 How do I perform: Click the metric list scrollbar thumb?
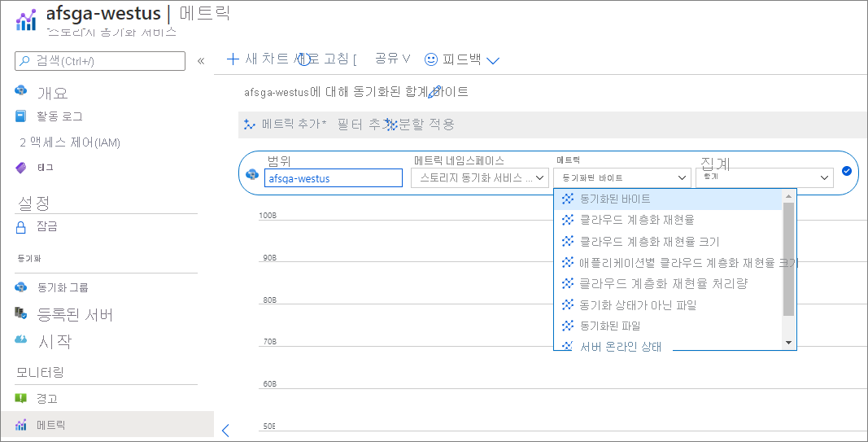789,259
